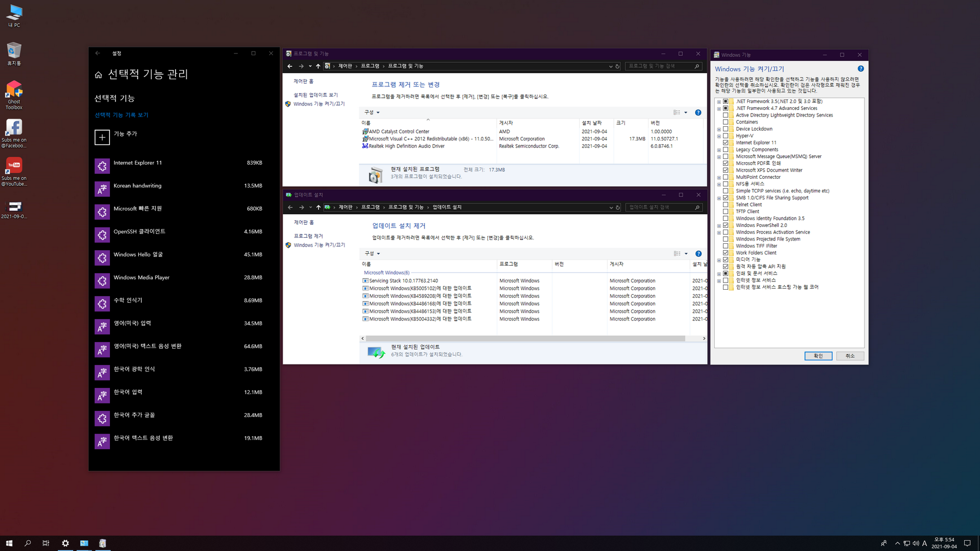Toggle the Hyper-V checkbox

(726, 136)
